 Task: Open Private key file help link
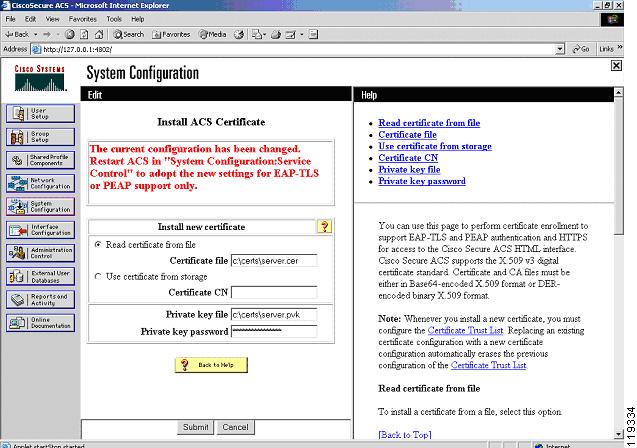[410, 169]
